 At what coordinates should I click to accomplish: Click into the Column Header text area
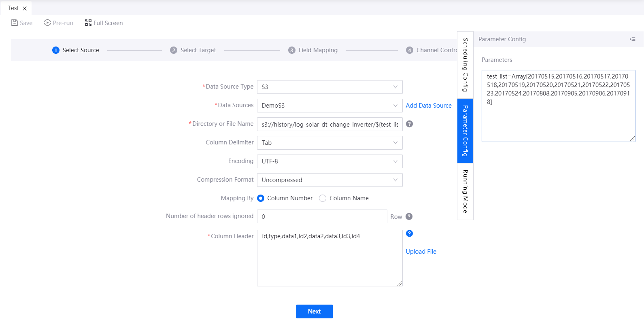[x=330, y=258]
